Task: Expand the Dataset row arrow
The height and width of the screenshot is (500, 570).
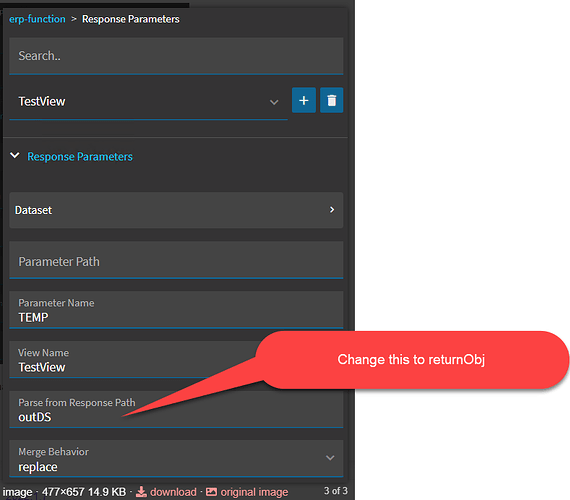Action: 332,210
